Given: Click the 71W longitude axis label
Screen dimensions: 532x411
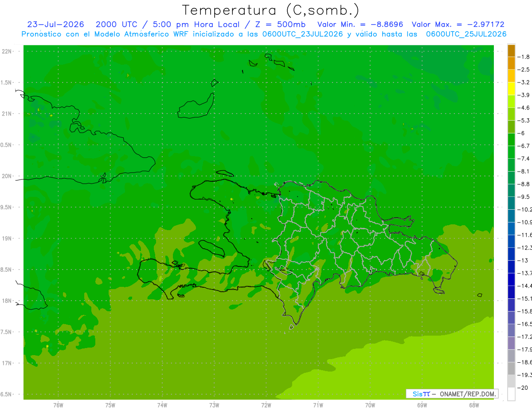Looking at the screenshot, I should point(318,405).
